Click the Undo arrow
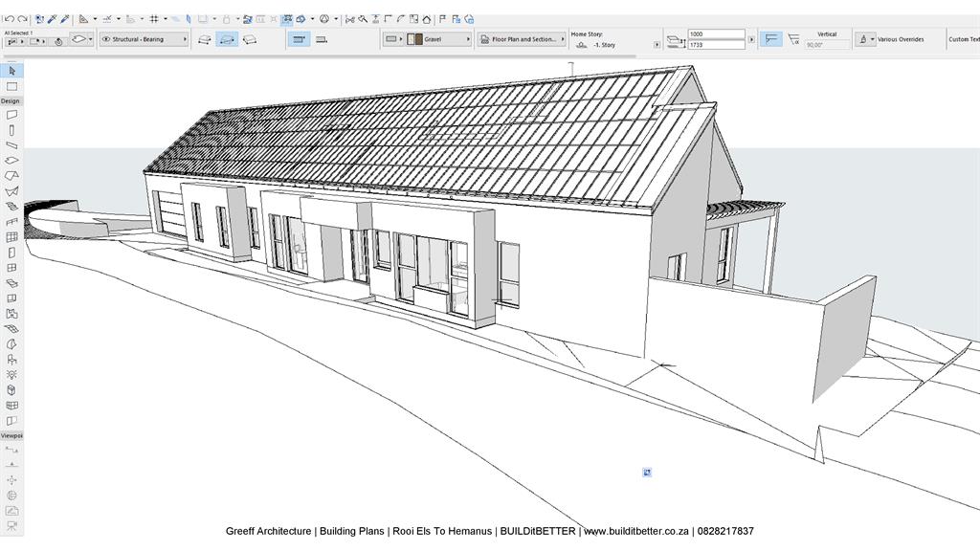The image size is (980, 551). click(x=10, y=19)
